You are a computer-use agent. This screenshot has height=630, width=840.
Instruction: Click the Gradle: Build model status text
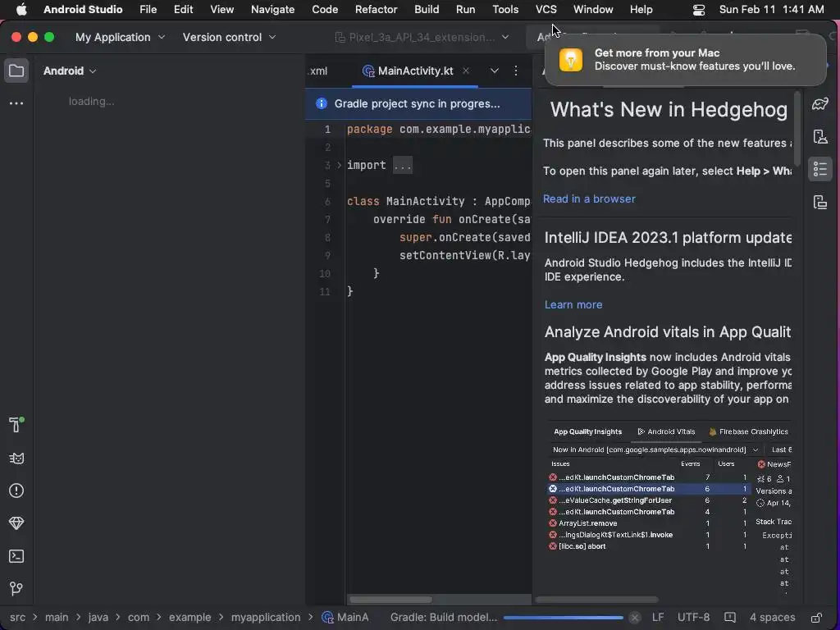click(x=444, y=617)
